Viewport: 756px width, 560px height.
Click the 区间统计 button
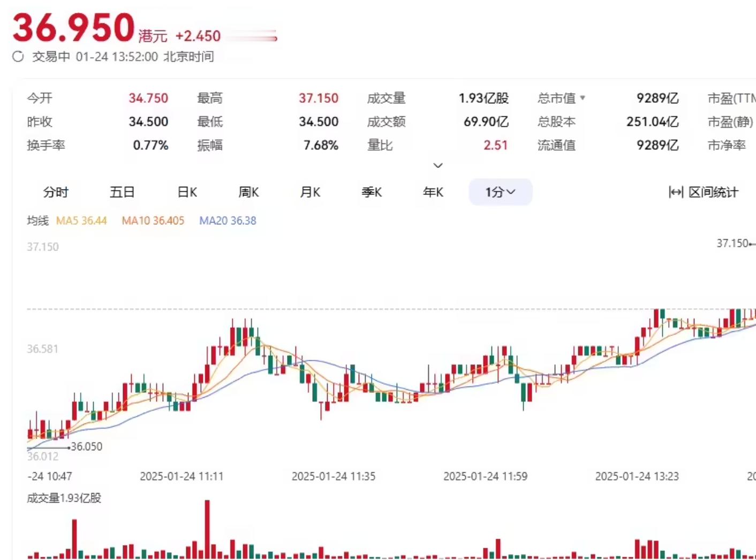704,192
